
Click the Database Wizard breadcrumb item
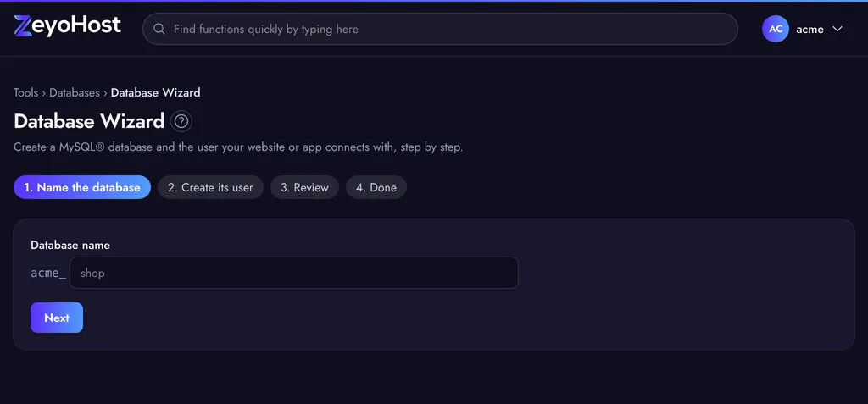pos(156,93)
